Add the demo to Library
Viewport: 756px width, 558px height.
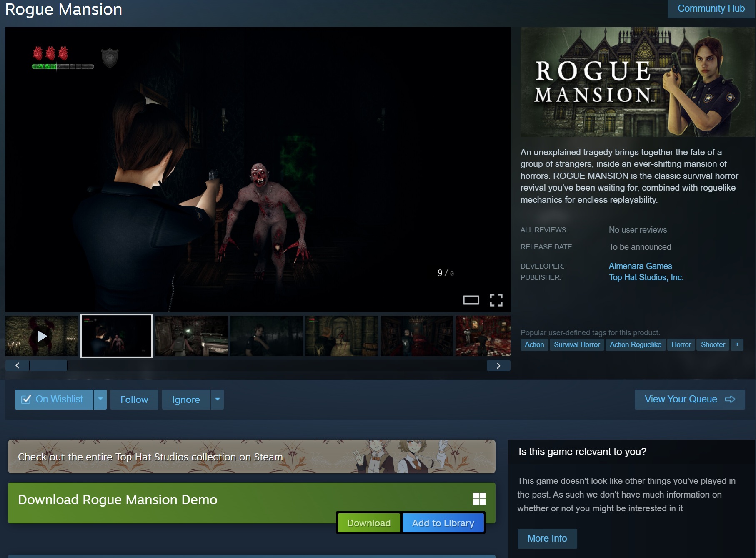pos(443,523)
